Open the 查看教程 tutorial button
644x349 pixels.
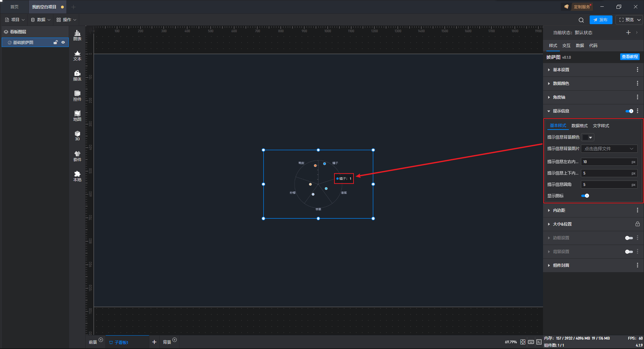pos(630,57)
